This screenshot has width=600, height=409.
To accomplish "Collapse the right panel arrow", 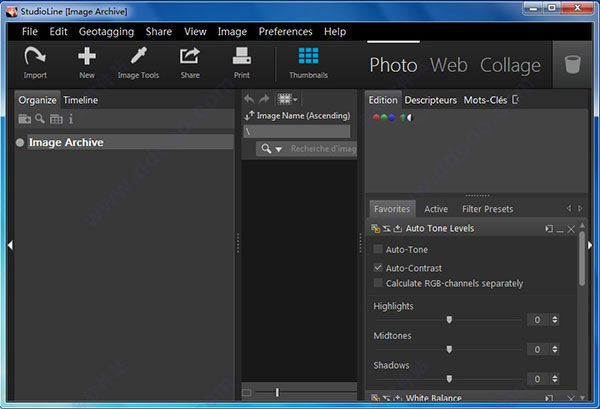I will pos(590,245).
